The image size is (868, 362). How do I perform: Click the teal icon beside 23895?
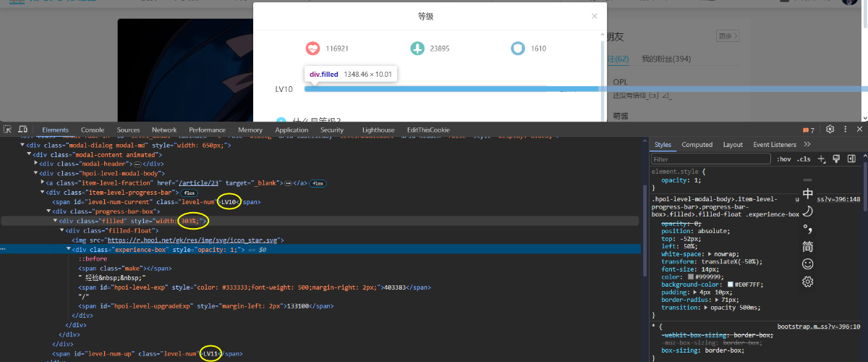click(x=417, y=49)
